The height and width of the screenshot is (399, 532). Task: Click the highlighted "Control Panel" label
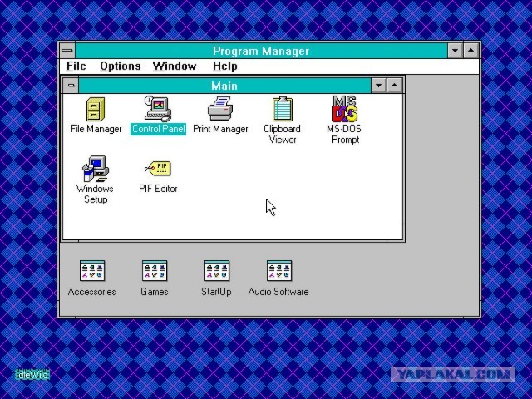[x=159, y=129]
